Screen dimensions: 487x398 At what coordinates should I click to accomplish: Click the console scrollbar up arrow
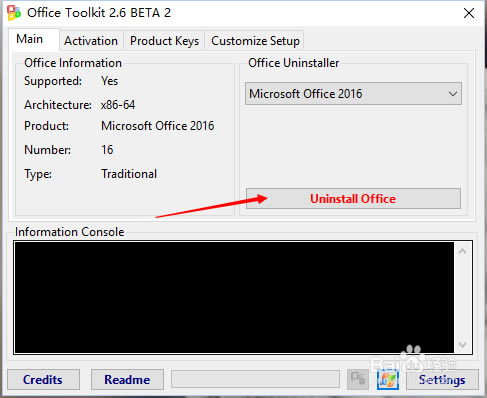click(x=462, y=252)
